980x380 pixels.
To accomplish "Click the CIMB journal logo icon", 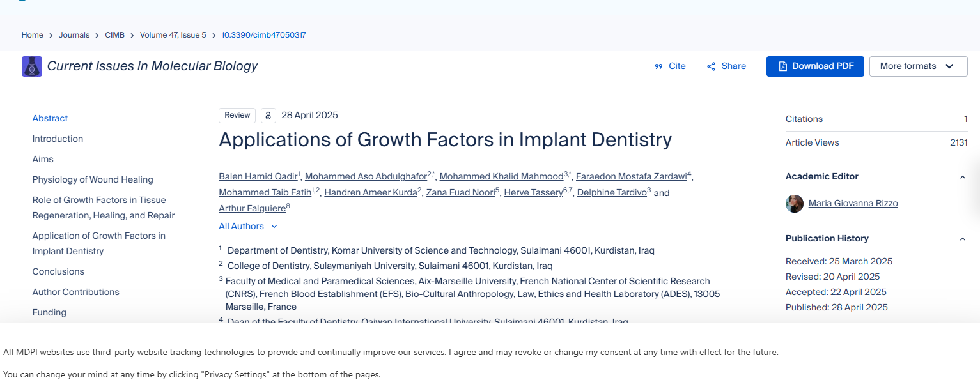I will [32, 66].
